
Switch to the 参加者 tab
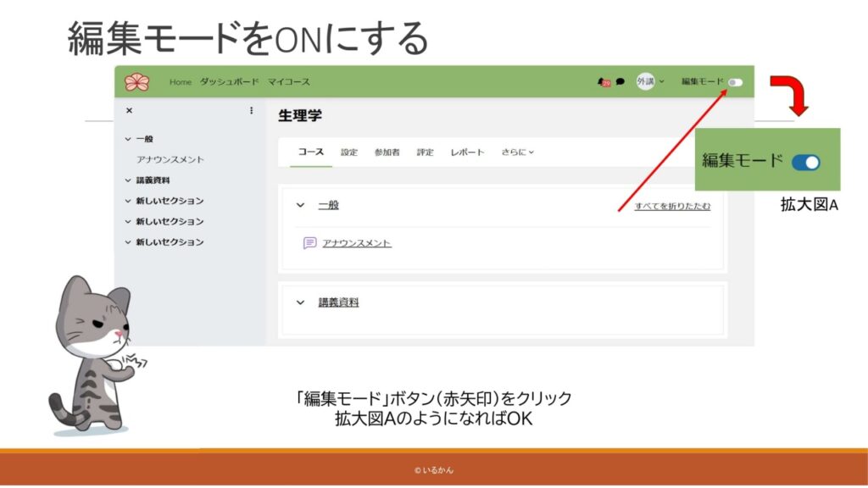coord(387,152)
